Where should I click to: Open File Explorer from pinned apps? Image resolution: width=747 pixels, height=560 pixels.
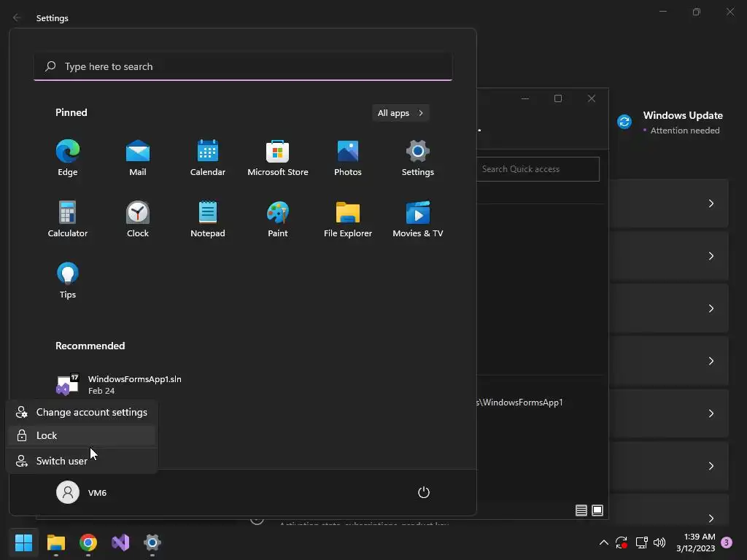tap(348, 219)
